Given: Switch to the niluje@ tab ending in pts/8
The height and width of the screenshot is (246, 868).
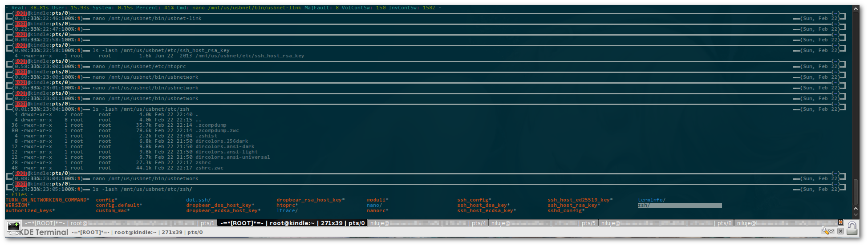Looking at the screenshot, I should click(x=666, y=223).
